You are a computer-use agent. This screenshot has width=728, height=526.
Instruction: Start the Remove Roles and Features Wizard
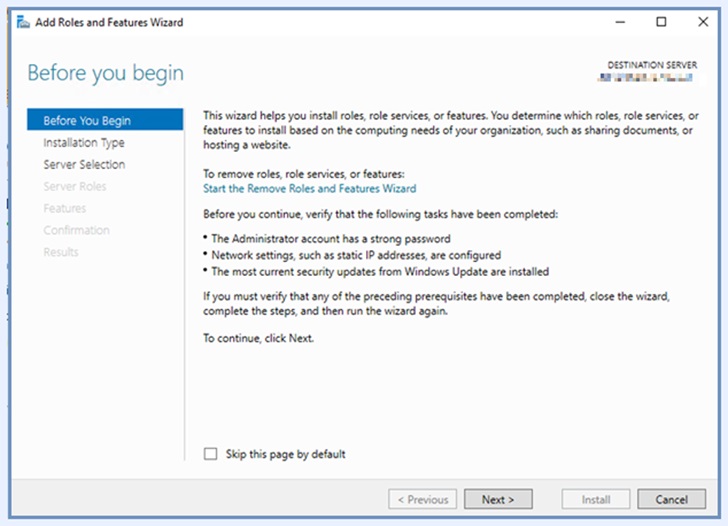coord(309,188)
